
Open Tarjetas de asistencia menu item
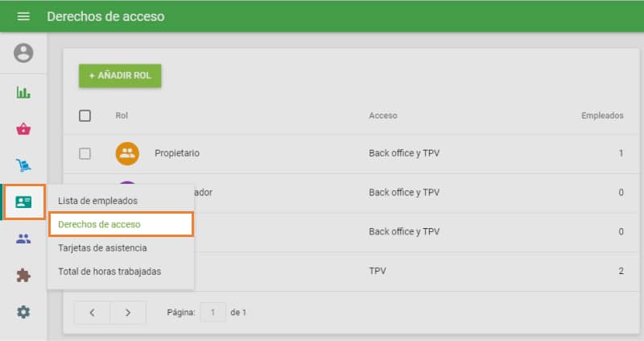[102, 247]
